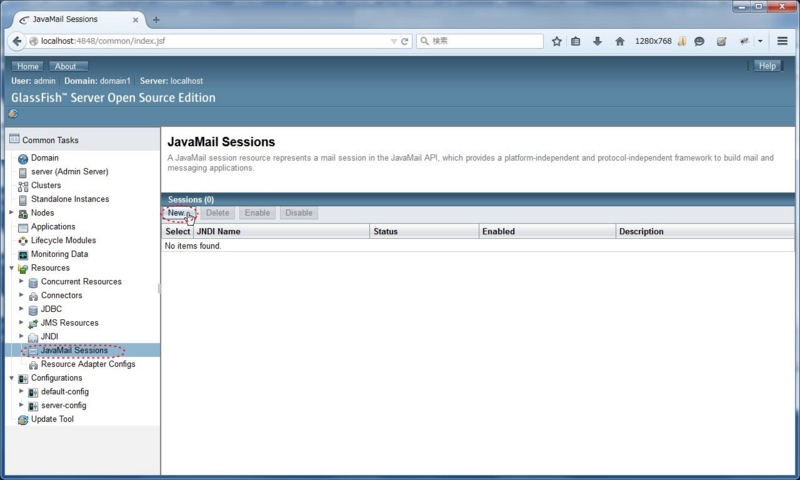Viewport: 800px width, 480px height.
Task: Sort by Enabled column header
Action: tap(498, 232)
